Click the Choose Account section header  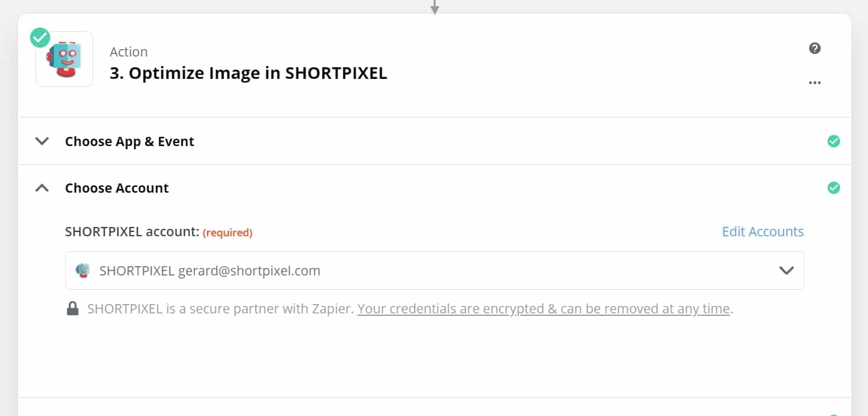[x=117, y=188]
